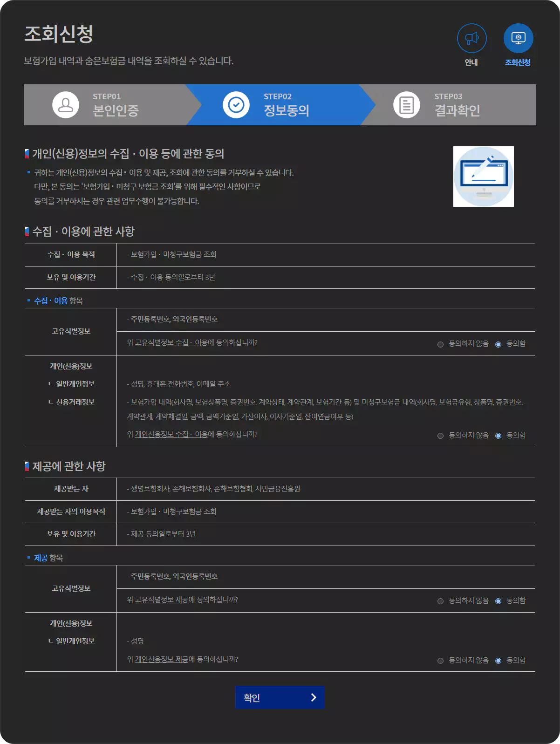Select the 조회신청 monitor icon
This screenshot has width=560, height=744.
coord(518,38)
